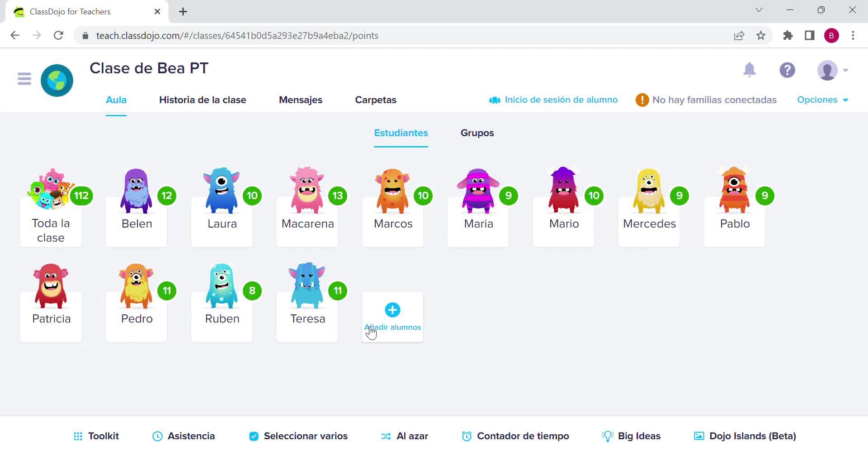Viewport: 868px width, 456px height.
Task: Click the address bar URL
Action: pyautogui.click(x=237, y=36)
